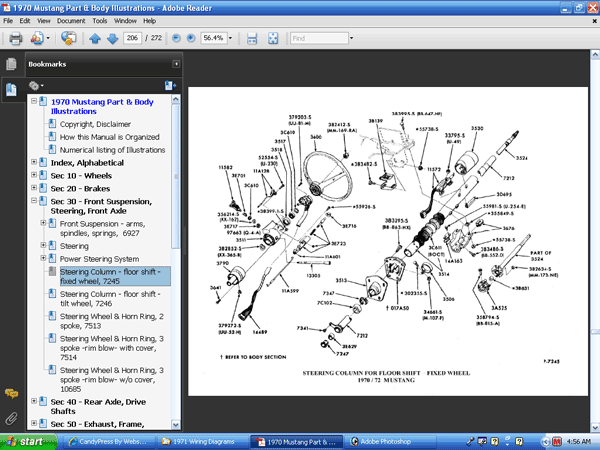Click the Print icon in toolbar

coord(16,38)
